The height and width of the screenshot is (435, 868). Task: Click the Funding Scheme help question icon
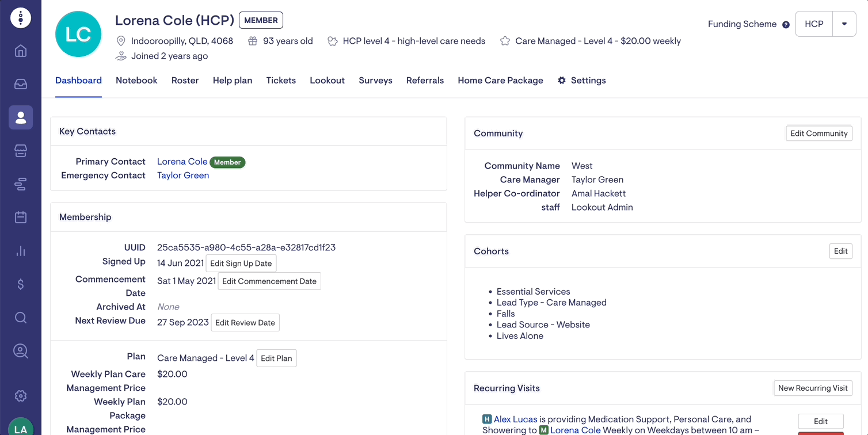tap(786, 25)
